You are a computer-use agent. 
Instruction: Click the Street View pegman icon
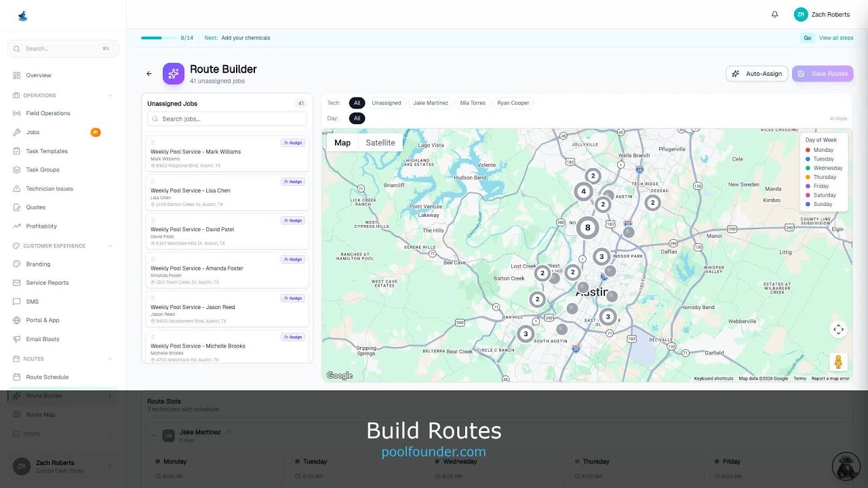[x=838, y=362]
